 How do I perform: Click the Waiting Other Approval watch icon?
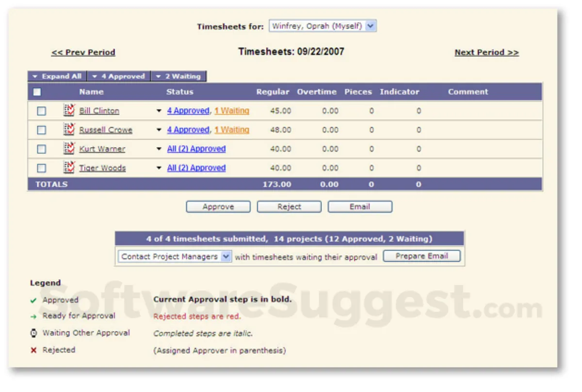point(33,333)
